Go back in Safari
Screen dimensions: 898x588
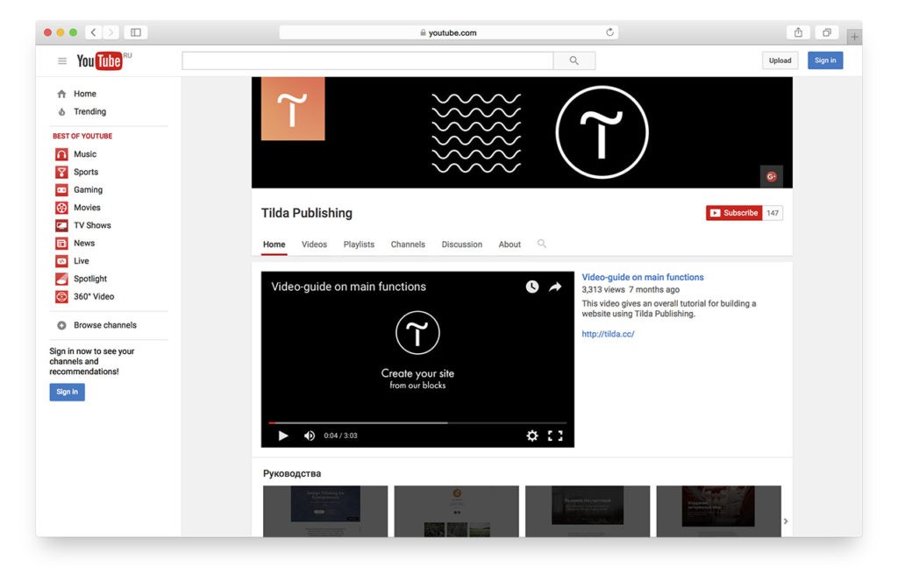93,32
